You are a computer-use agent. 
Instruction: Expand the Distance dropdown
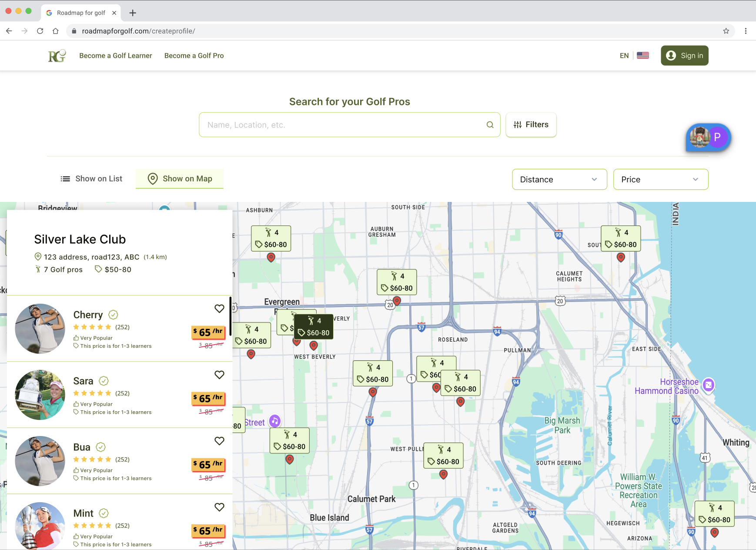coord(559,179)
